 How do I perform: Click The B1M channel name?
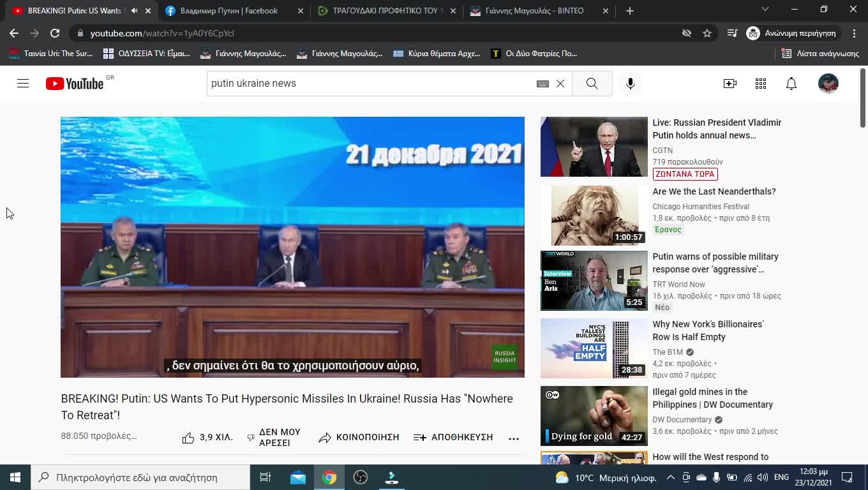[668, 352]
